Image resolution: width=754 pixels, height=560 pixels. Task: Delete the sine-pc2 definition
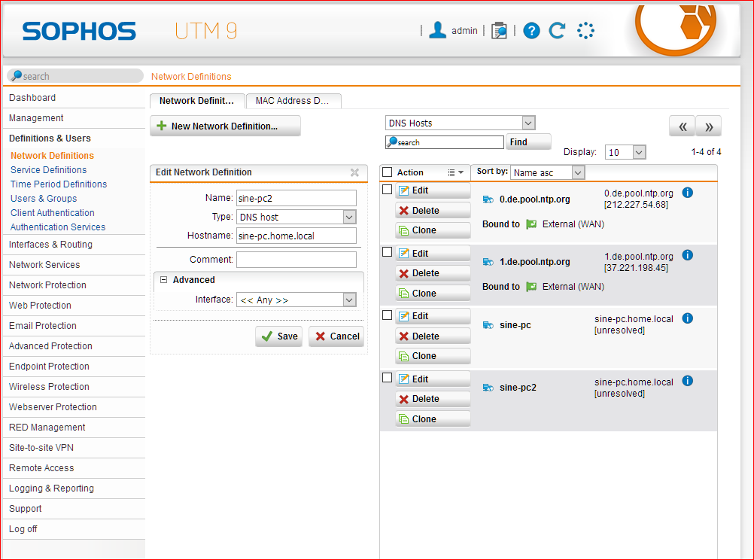pyautogui.click(x=433, y=399)
